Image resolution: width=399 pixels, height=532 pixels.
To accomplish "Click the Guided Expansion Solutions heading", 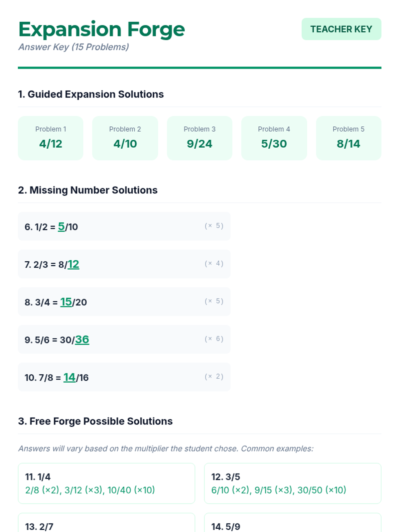I will coord(91,94).
